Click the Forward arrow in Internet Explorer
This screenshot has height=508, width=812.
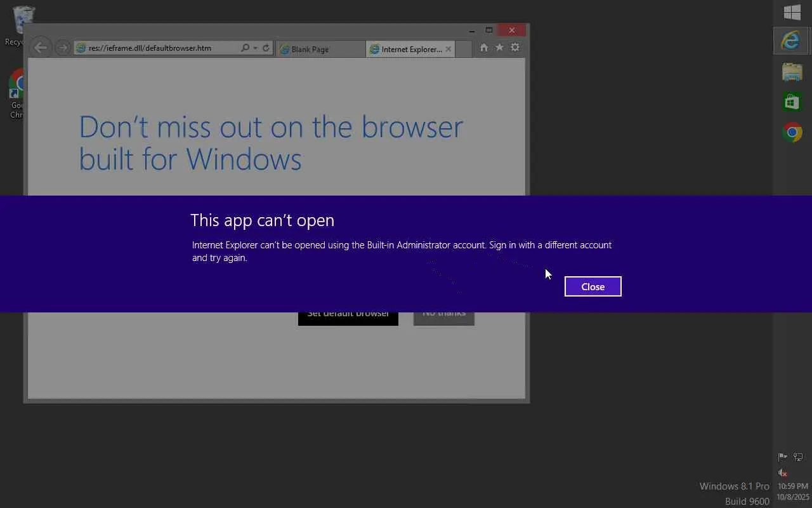click(x=62, y=48)
